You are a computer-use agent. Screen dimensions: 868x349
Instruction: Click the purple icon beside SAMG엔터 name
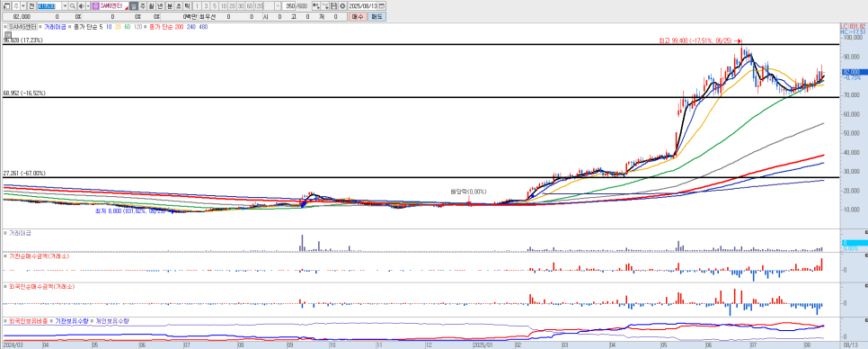(94, 5)
